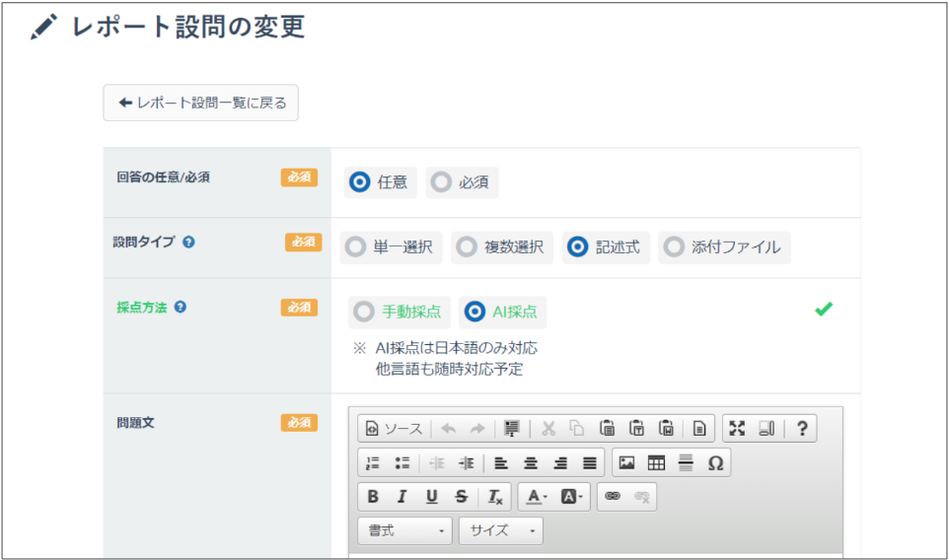
Task: Insert a table via the table icon
Action: point(657,463)
